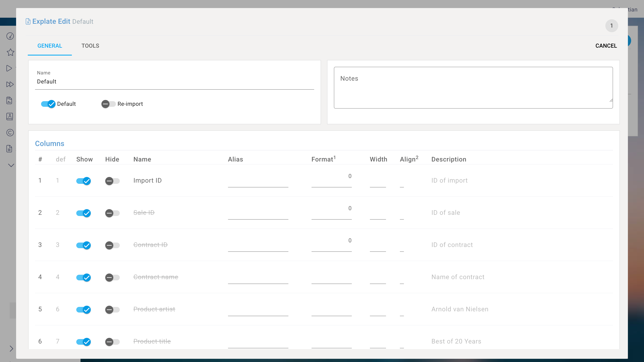Image resolution: width=644 pixels, height=362 pixels.
Task: Click the copyright symbol sidebar icon
Action: coord(10,133)
